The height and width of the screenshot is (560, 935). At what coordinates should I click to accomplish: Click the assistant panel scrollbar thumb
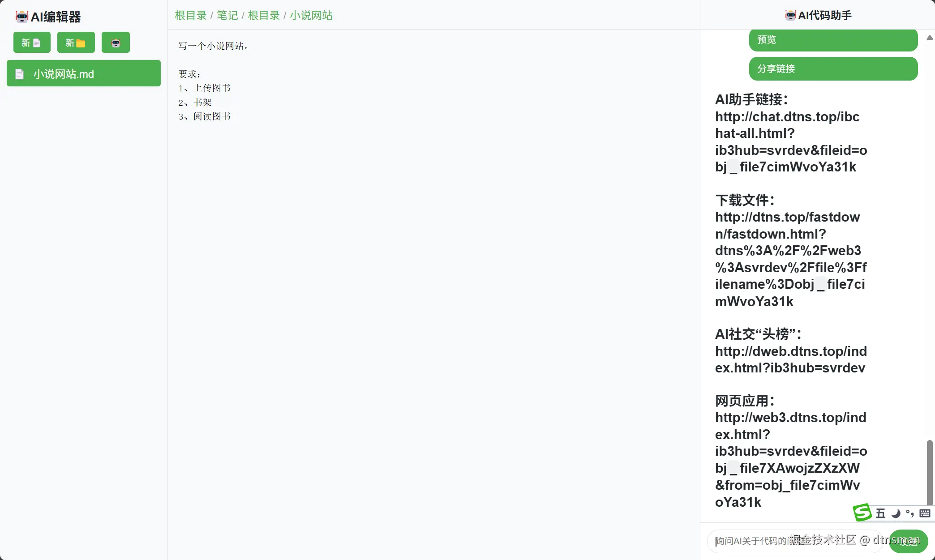930,472
